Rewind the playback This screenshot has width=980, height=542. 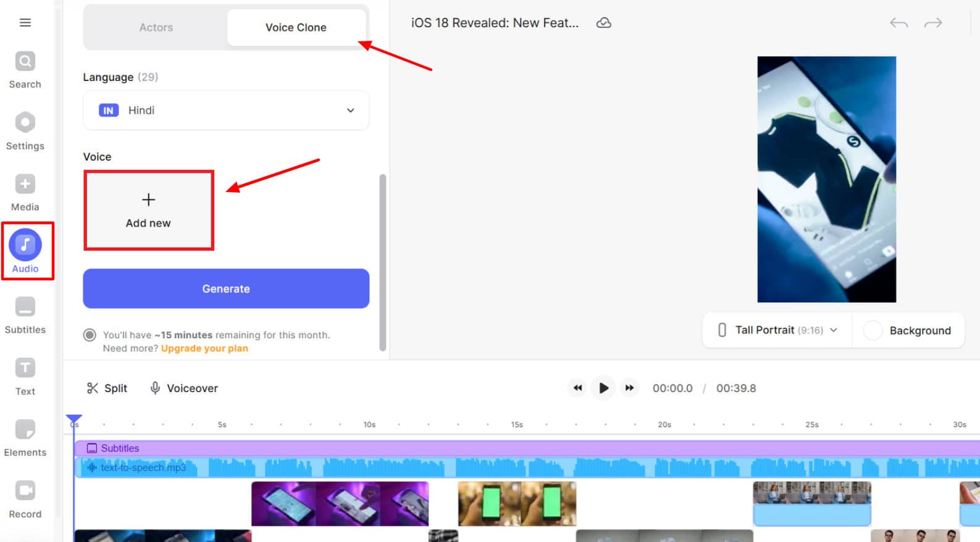tap(577, 388)
